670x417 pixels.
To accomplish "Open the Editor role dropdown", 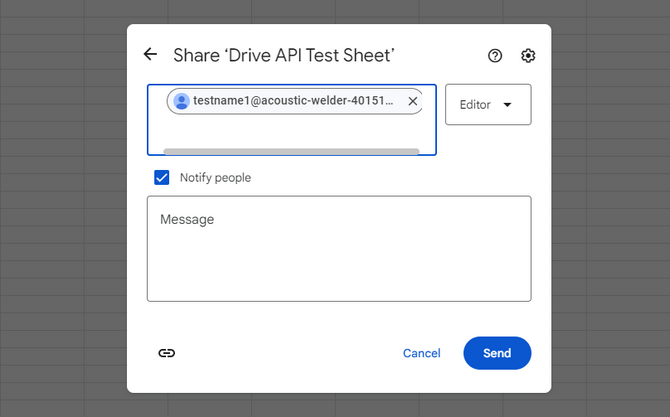I will [488, 105].
